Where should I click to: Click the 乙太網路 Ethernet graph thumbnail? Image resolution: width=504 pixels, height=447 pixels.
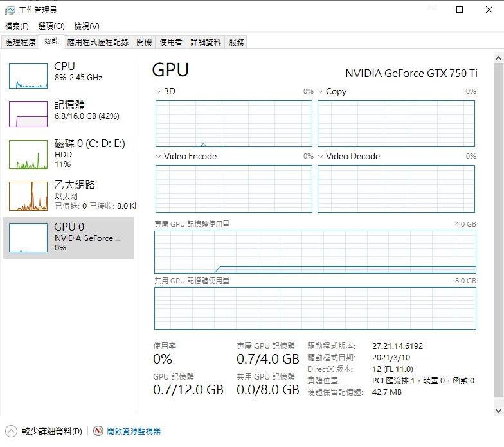pos(28,197)
